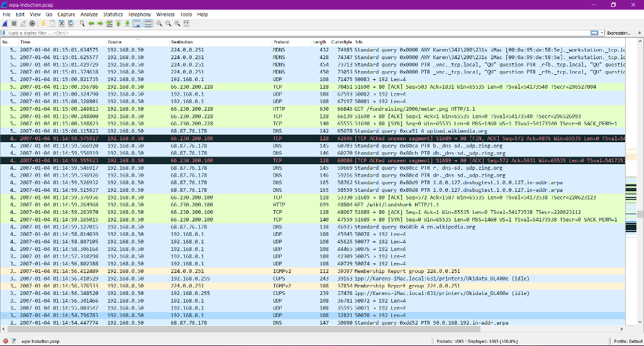644x346 pixels.
Task: Open the Statistics menu
Action: [113, 14]
